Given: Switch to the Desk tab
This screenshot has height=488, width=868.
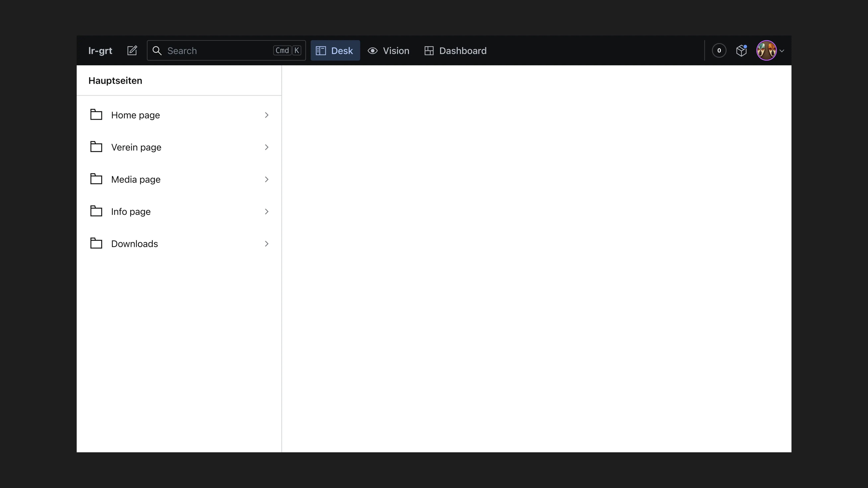Looking at the screenshot, I should pos(335,51).
